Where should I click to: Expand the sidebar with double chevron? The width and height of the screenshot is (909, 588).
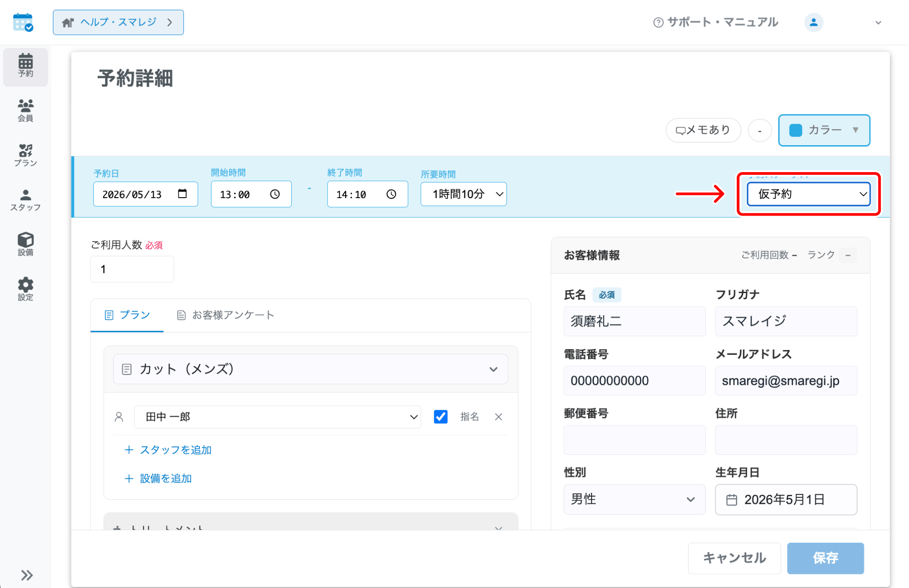pyautogui.click(x=26, y=575)
